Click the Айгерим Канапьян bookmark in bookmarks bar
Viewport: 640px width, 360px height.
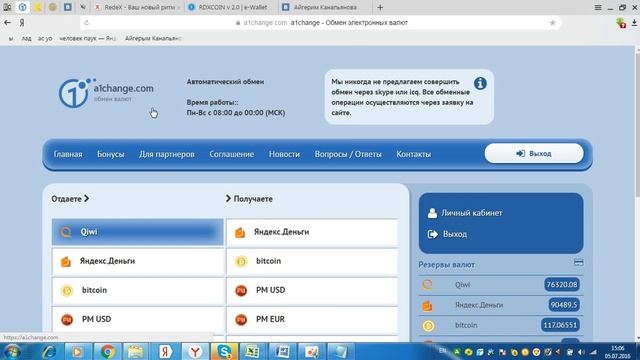pyautogui.click(x=153, y=38)
